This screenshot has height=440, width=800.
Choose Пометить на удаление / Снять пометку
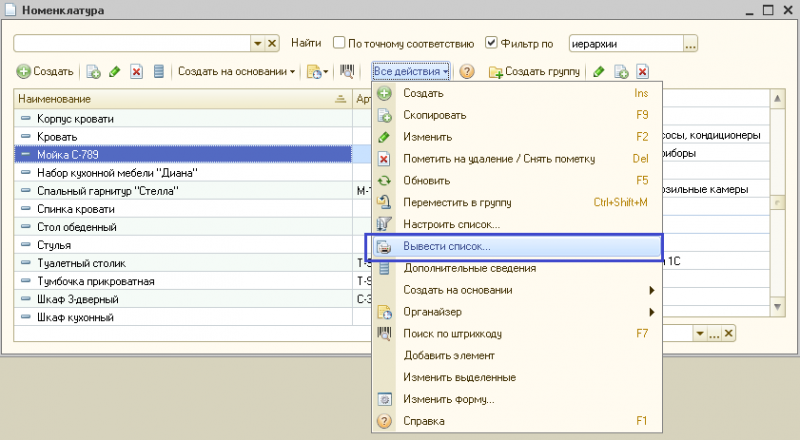[517, 159]
